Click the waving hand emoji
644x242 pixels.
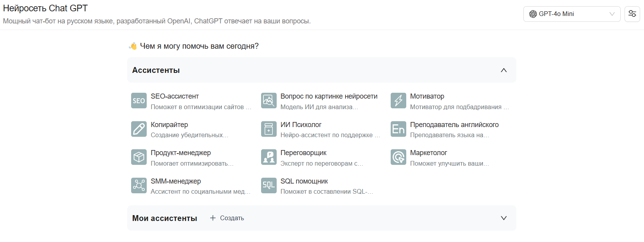[x=133, y=46]
